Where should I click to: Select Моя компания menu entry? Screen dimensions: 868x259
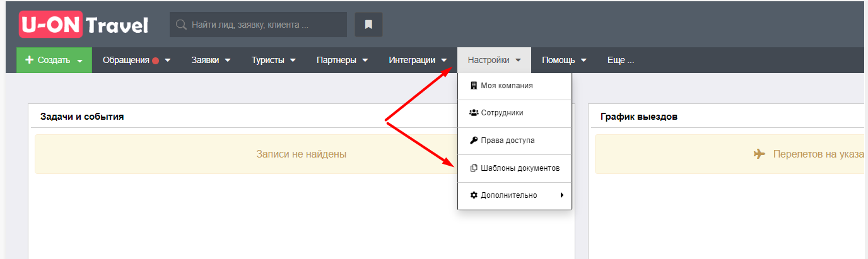pos(515,86)
